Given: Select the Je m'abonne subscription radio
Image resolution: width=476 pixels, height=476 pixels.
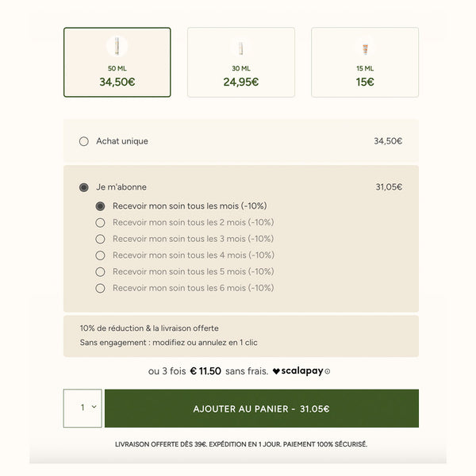Looking at the screenshot, I should coord(84,187).
